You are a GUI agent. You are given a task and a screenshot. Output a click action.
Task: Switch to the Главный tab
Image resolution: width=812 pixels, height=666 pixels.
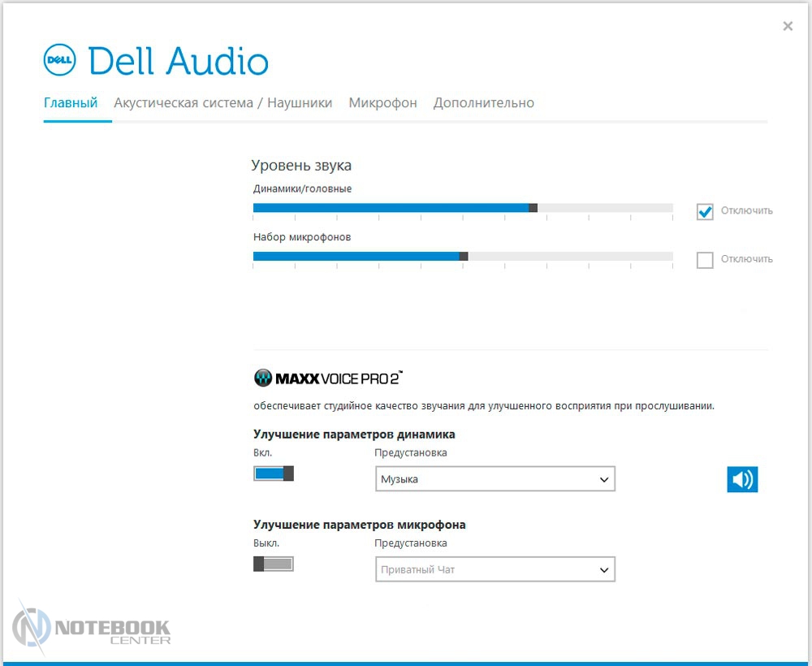click(71, 103)
